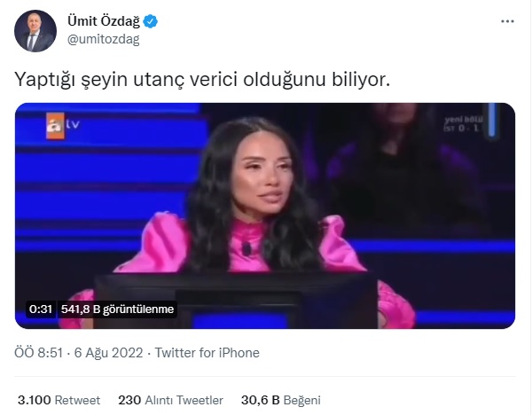Image resolution: width=532 pixels, height=415 pixels.
Task: Click the atv channel logo in video
Action: [x=63, y=125]
